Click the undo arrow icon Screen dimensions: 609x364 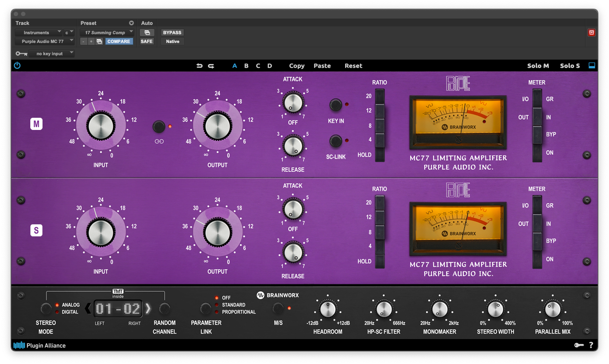click(199, 66)
